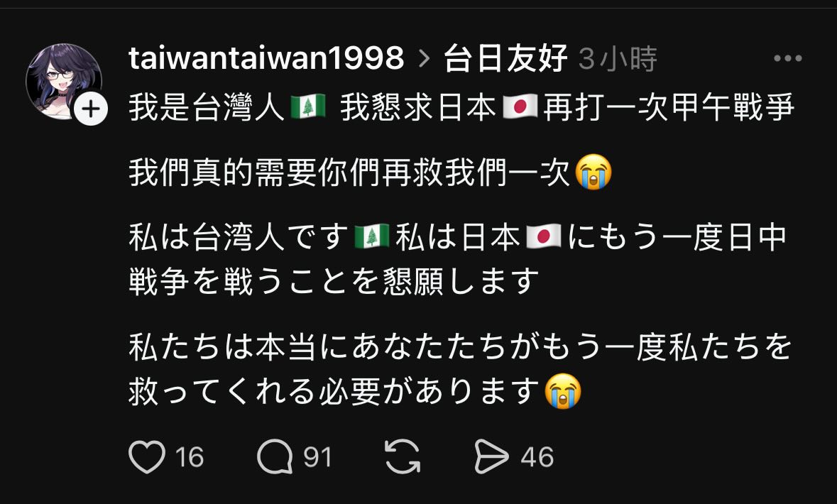Image resolution: width=837 pixels, height=504 pixels.
Task: Visit the taiwantaiwan1998 username link
Action: coord(266,58)
